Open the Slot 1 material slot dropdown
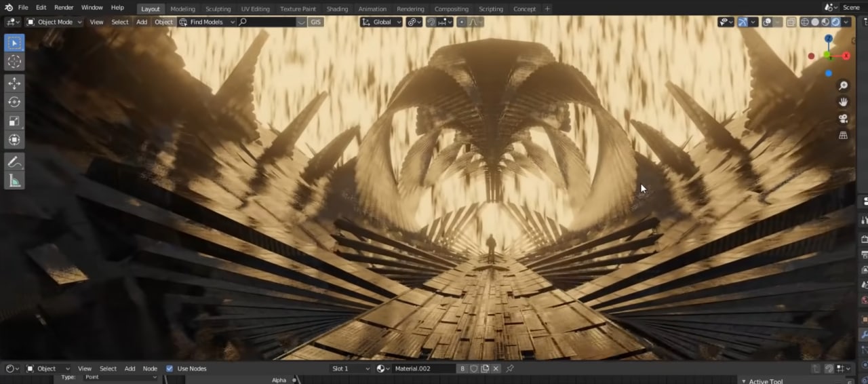Screen dimensions: 868x384 350,368
